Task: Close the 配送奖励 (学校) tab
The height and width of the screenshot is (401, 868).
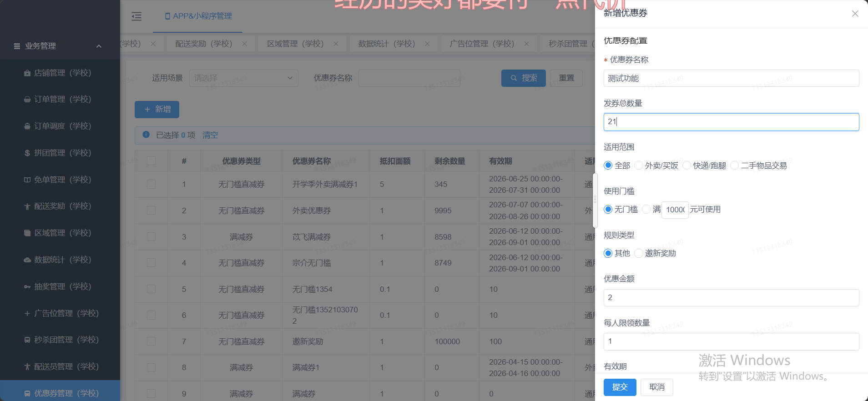Action: (x=244, y=44)
